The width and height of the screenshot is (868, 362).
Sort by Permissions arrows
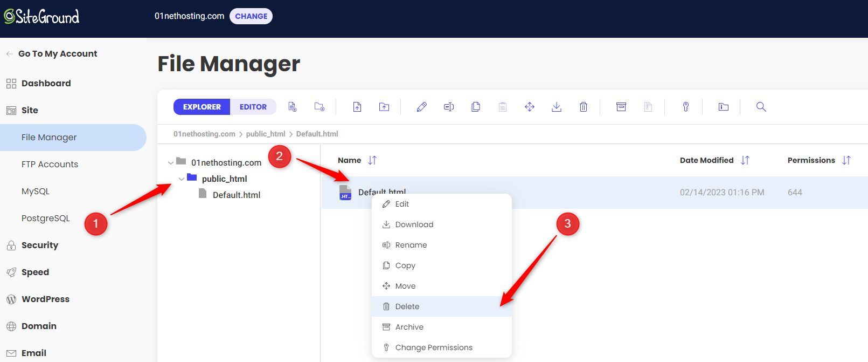coord(846,160)
